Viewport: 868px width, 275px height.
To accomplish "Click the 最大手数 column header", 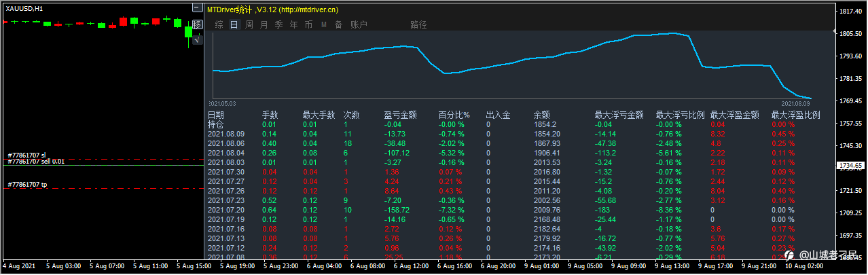I will (x=319, y=115).
